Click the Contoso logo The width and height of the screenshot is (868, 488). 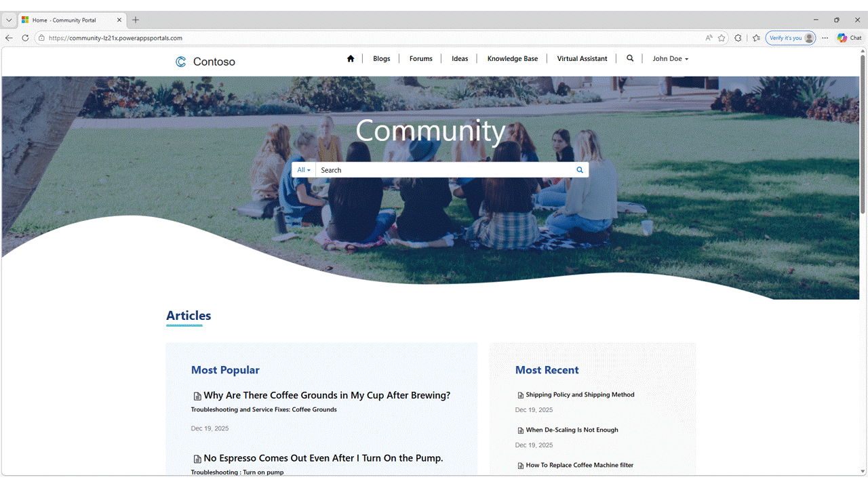click(x=205, y=62)
